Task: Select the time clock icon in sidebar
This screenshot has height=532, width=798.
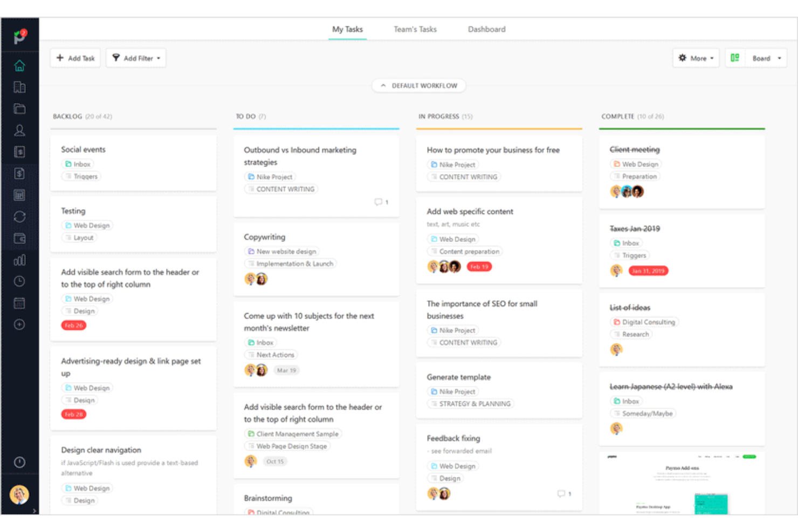Action: (x=19, y=281)
